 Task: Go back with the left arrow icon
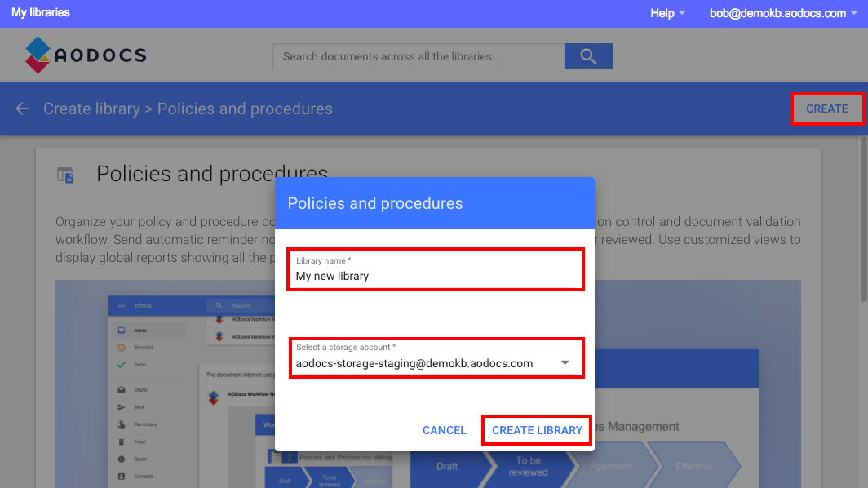[22, 109]
